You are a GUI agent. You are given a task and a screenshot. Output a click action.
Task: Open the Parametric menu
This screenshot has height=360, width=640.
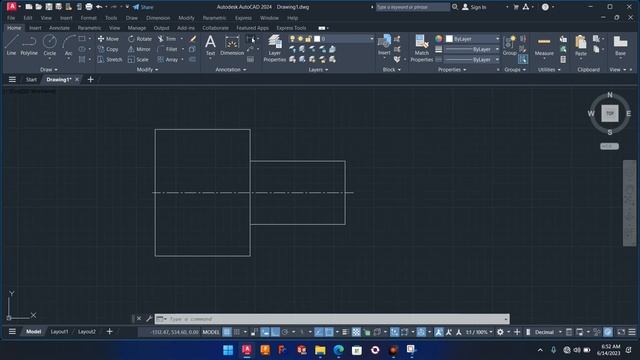[214, 18]
